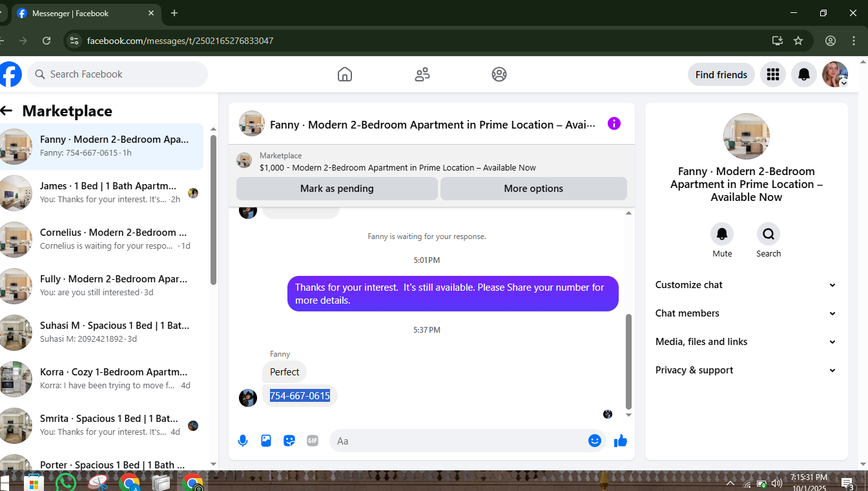Click the browser address bar URL
Image resolution: width=868 pixels, height=491 pixels.
[x=180, y=41]
